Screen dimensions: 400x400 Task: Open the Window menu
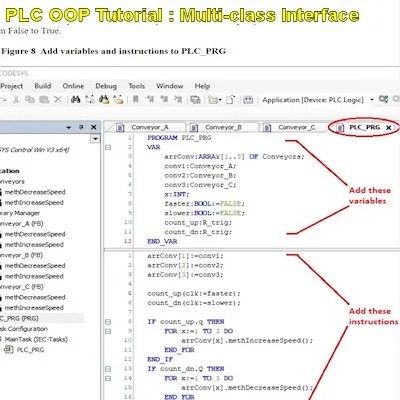(x=170, y=86)
